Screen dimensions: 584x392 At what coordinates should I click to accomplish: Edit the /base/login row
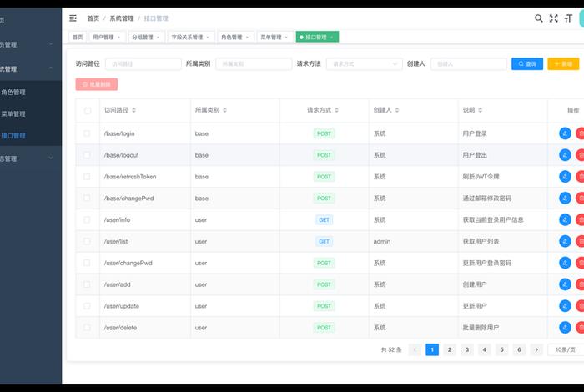(565, 133)
